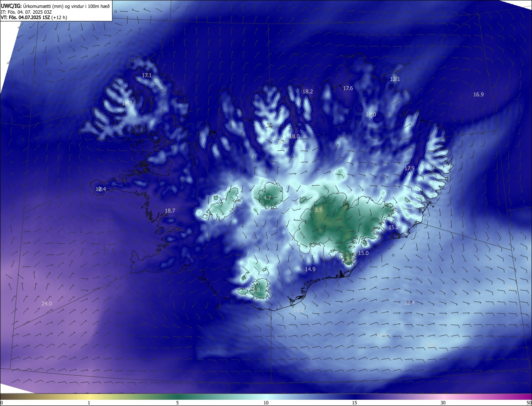The width and height of the screenshot is (532, 406).
Task: Click the 15.2 value on the southeast coast
Action: [x=393, y=227]
